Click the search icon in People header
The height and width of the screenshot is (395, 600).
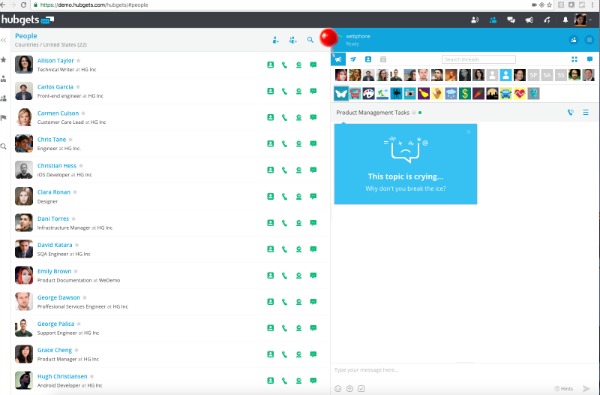point(310,40)
